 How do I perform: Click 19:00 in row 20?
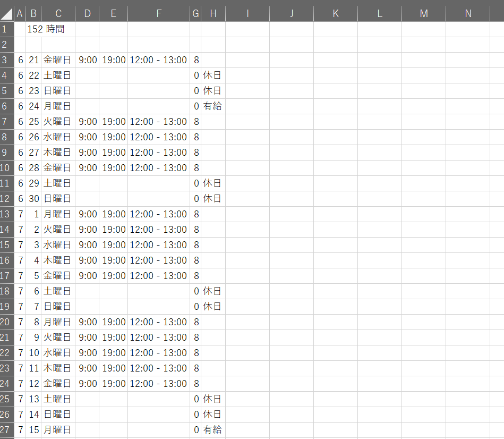[114, 322]
